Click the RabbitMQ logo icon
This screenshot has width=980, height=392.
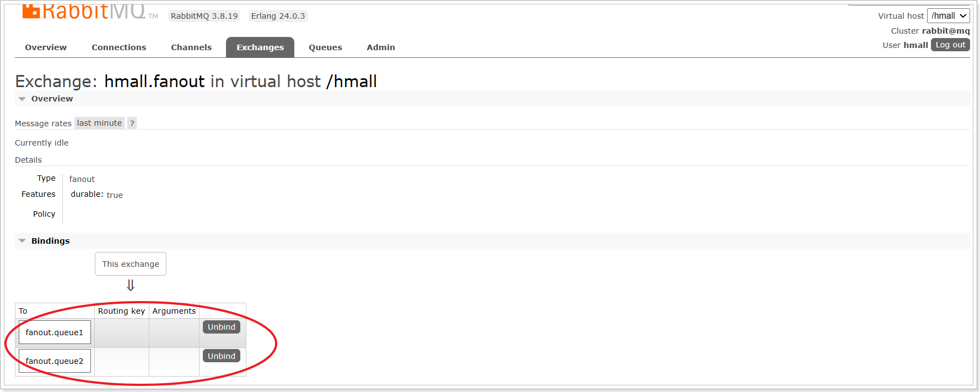[31, 12]
